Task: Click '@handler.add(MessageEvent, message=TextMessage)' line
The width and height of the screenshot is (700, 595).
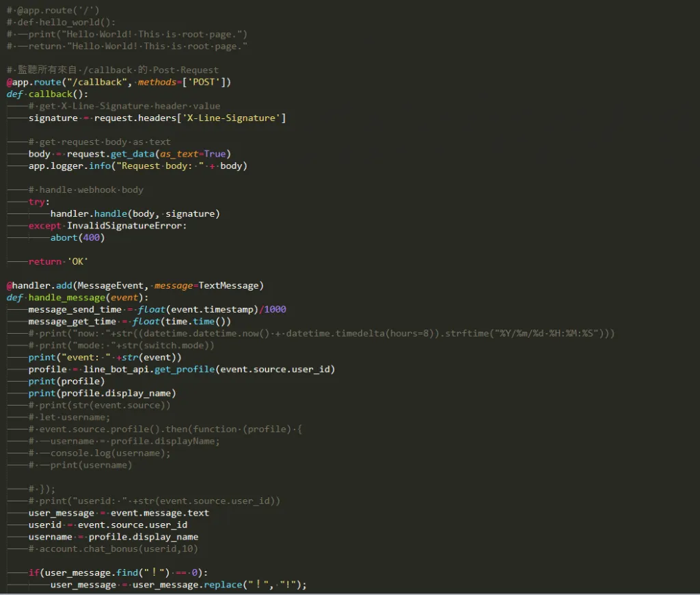Action: point(135,285)
